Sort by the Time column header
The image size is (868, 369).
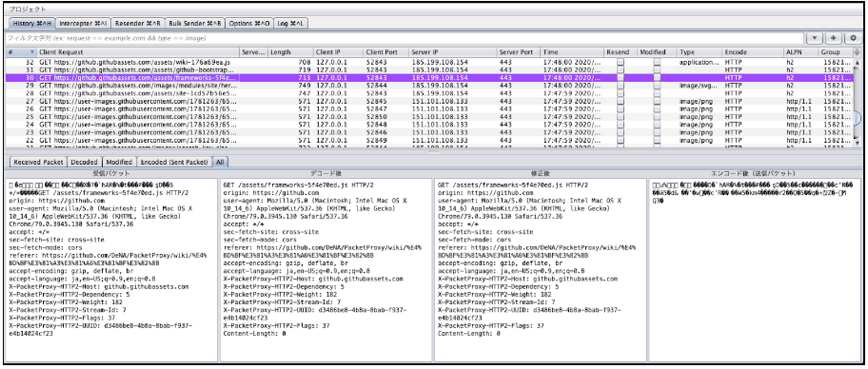click(572, 52)
